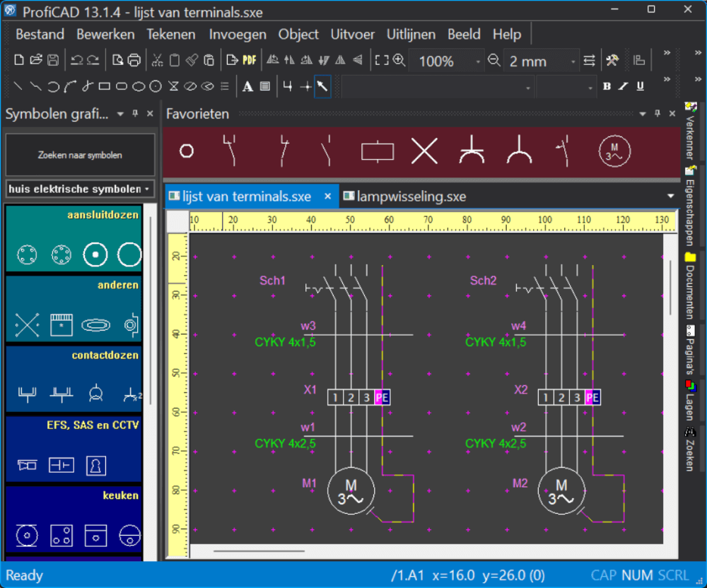Select the text tool A
The width and height of the screenshot is (707, 588).
(x=247, y=86)
